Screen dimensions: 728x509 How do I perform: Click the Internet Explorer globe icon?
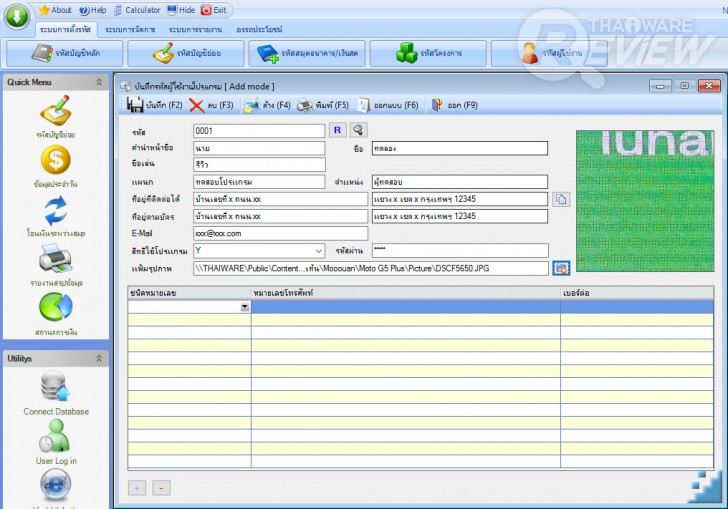click(56, 486)
